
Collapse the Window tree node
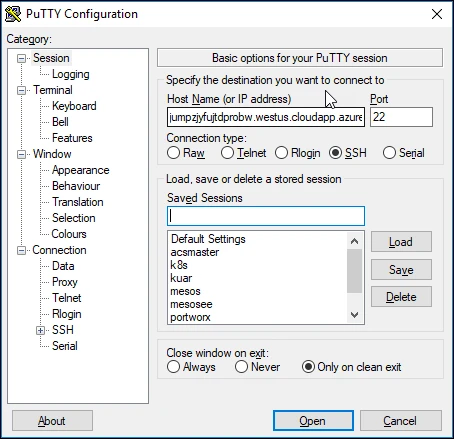click(21, 154)
